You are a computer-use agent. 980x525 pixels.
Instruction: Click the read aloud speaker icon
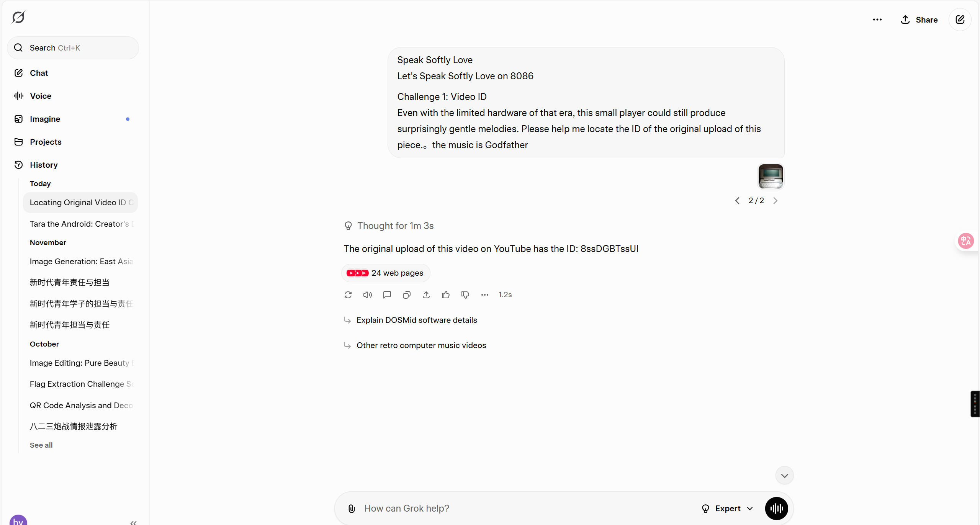pos(367,295)
